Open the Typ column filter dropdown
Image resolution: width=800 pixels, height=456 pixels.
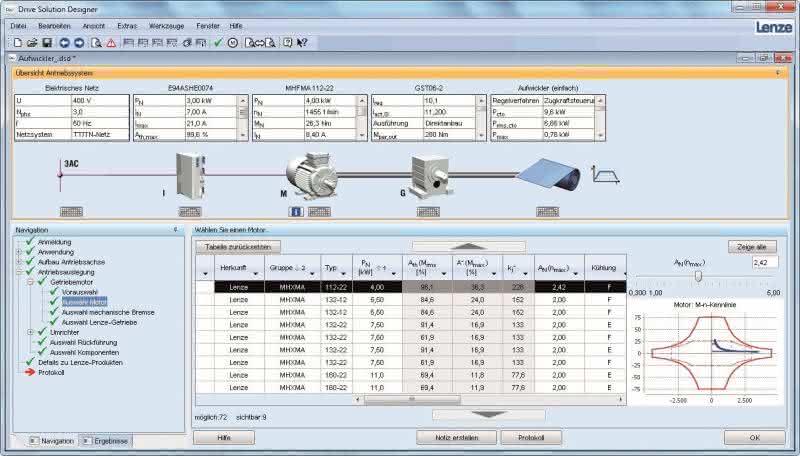click(343, 274)
